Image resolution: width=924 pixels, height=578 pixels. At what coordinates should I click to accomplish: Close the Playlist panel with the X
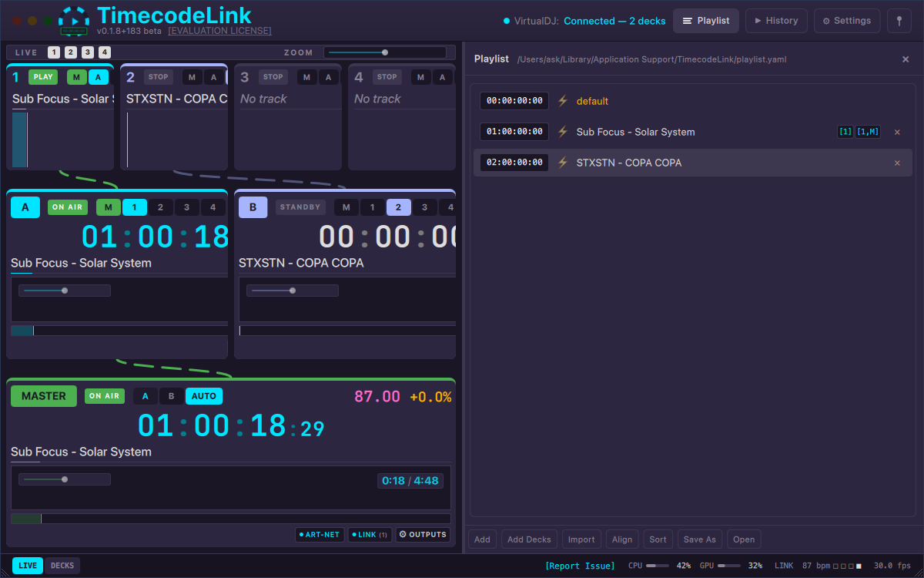point(906,59)
